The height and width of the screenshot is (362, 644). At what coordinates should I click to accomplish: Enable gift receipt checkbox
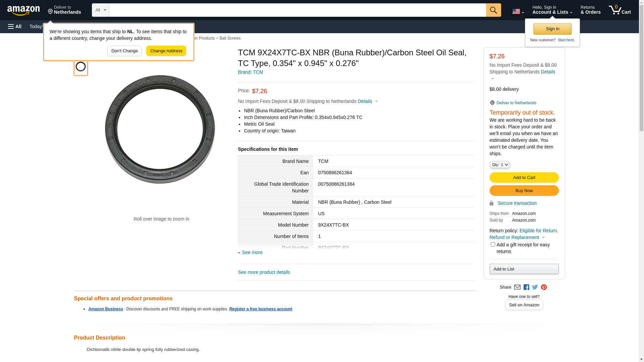coord(493,245)
